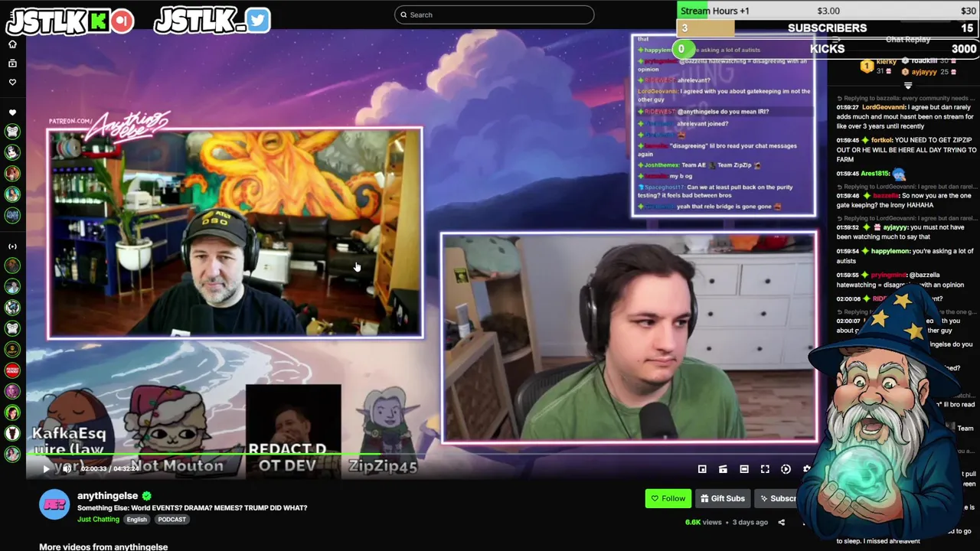Select the English language tag
The width and height of the screenshot is (980, 551).
point(136,520)
